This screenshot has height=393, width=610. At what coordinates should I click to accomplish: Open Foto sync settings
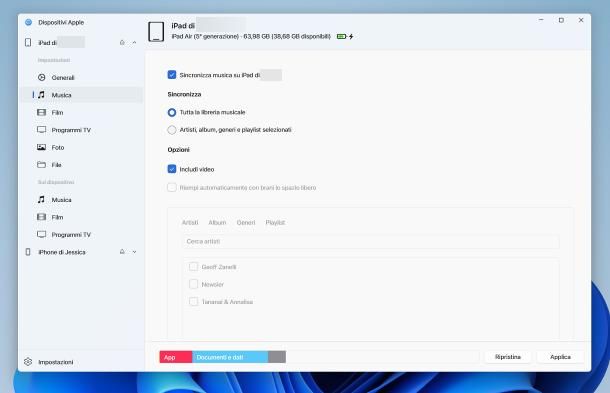82,147
